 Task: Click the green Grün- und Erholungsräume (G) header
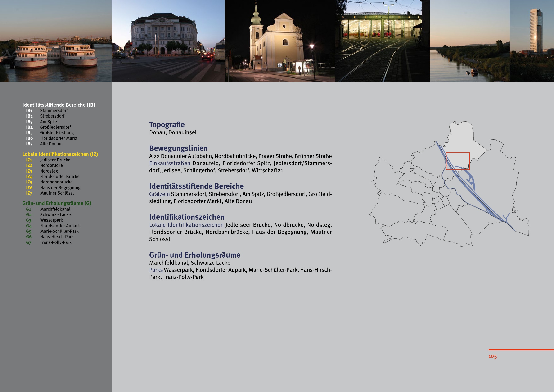pos(57,203)
